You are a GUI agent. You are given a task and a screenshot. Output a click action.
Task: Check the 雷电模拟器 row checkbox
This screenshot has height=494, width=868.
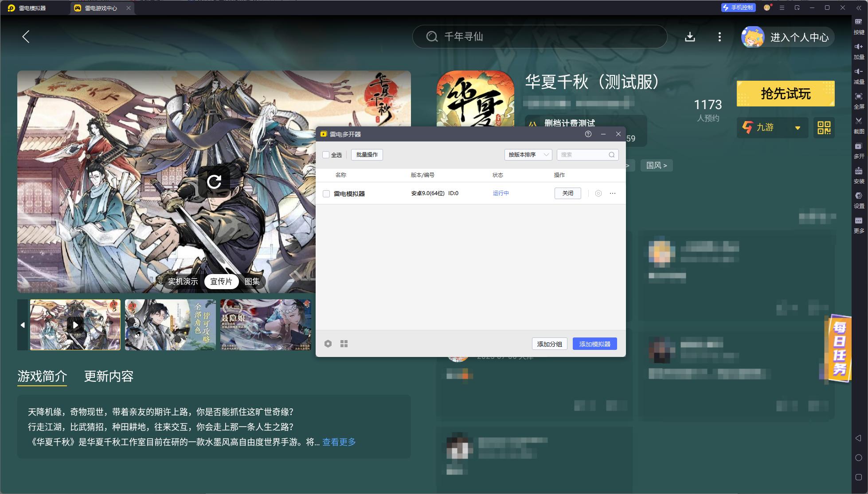pyautogui.click(x=326, y=194)
